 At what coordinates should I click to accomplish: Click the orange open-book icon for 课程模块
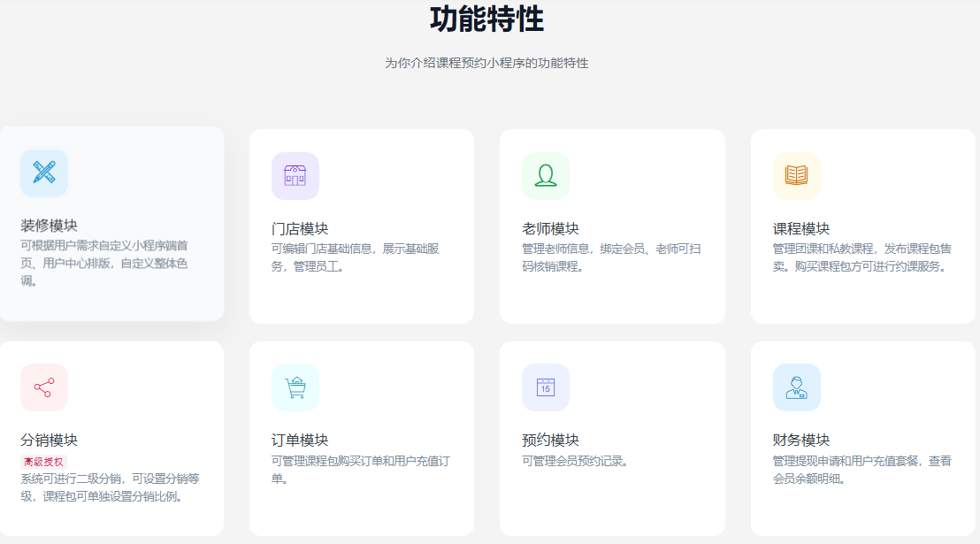(x=796, y=176)
